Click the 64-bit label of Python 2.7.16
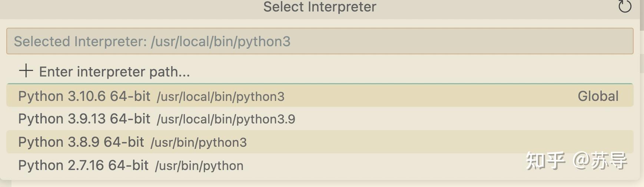644x187 pixels. (x=128, y=165)
